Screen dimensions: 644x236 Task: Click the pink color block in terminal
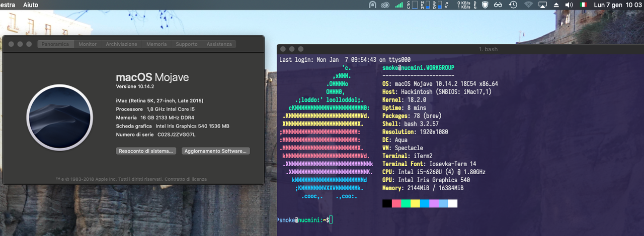396,203
